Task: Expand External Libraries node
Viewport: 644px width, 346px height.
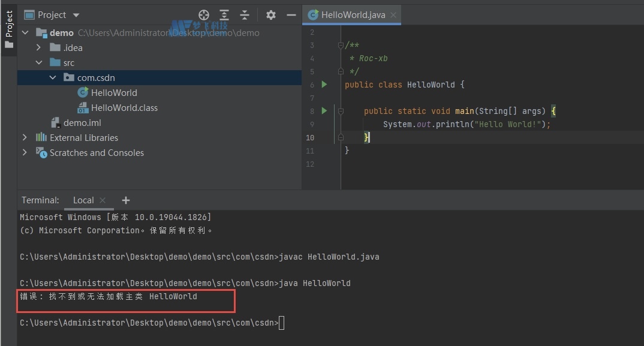Action: click(x=25, y=138)
